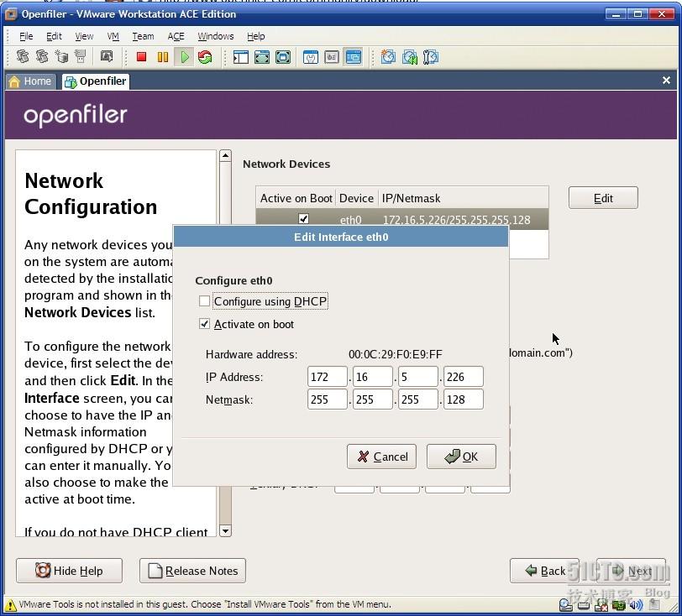Screen dimensions: 682x616
Task: Click the hardware address 00:0C:29:F0:E9:FF
Action: [396, 354]
